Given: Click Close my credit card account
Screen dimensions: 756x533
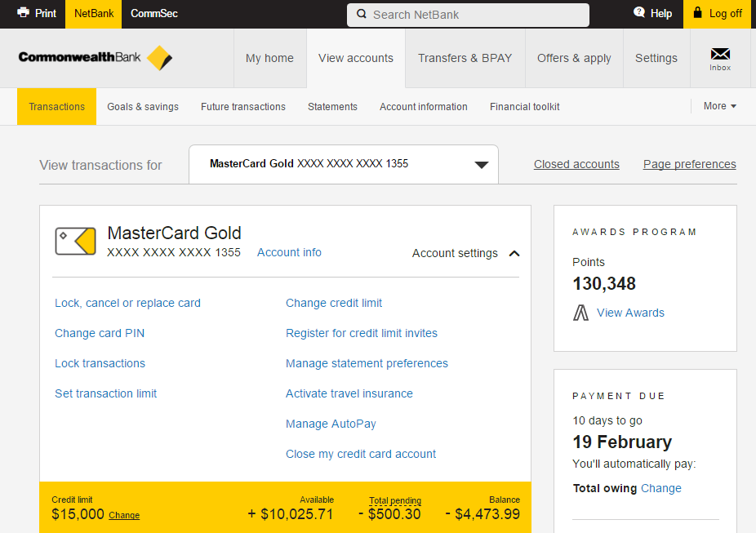Looking at the screenshot, I should (x=360, y=454).
